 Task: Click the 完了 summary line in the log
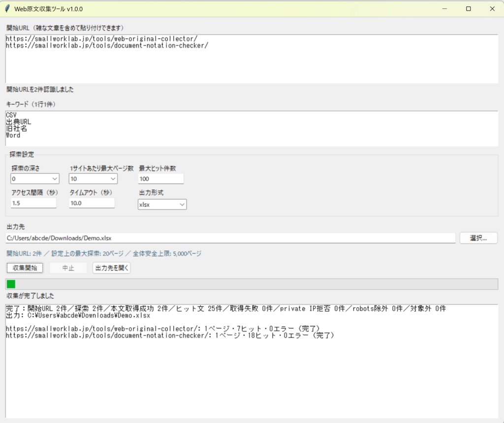(226, 308)
